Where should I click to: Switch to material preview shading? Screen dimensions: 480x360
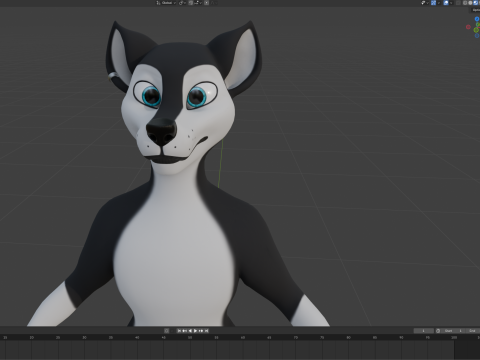click(476, 3)
